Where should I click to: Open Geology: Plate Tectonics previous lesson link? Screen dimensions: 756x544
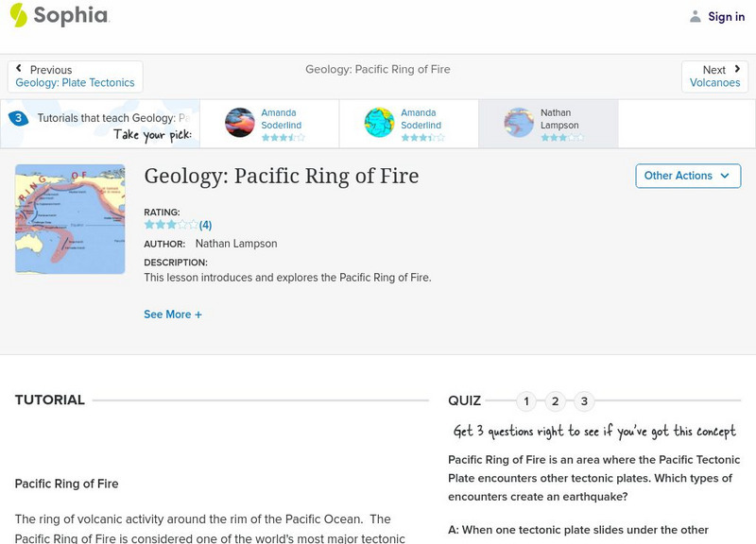(x=75, y=83)
